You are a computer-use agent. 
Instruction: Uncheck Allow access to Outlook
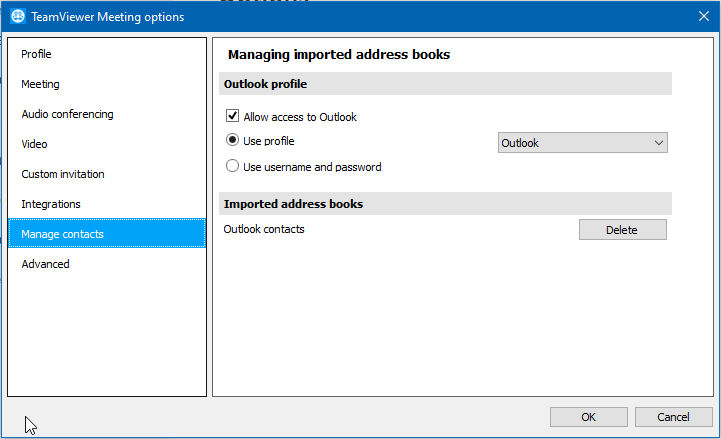tap(232, 116)
